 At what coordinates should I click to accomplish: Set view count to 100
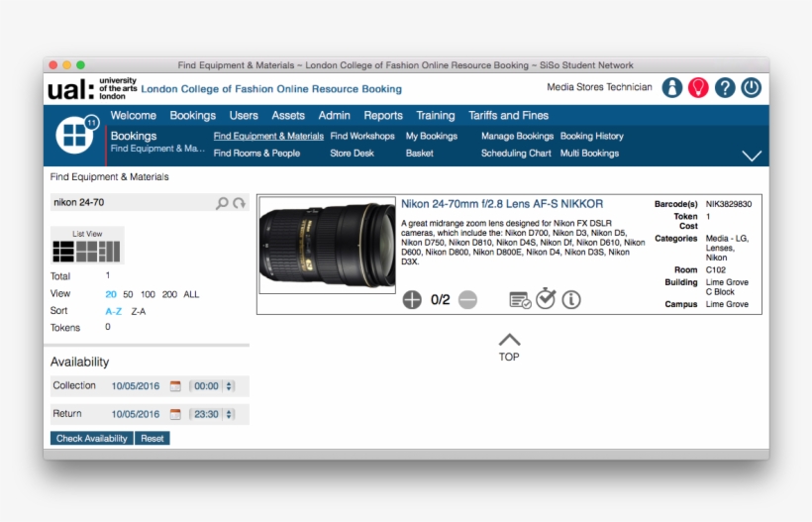(148, 294)
